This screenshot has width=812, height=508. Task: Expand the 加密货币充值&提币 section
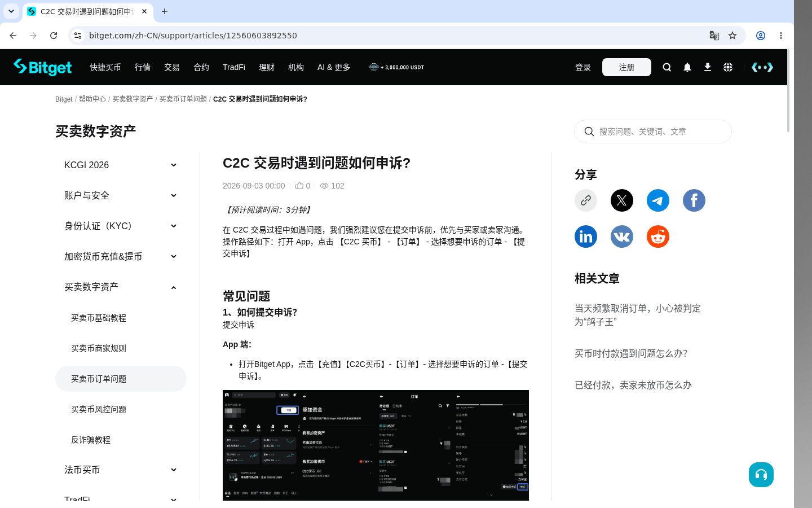click(x=174, y=256)
